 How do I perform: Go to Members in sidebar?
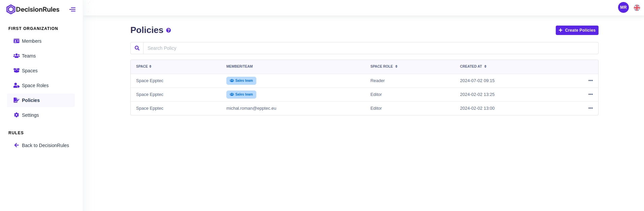coord(32,41)
